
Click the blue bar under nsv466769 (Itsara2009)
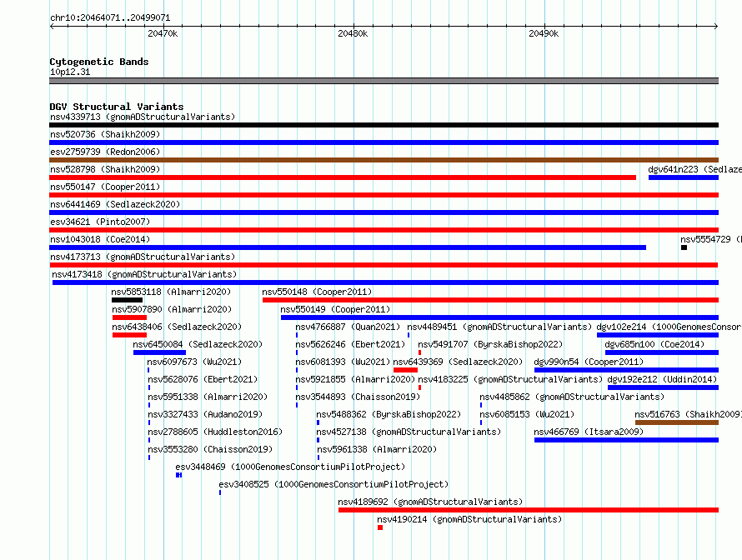click(627, 440)
